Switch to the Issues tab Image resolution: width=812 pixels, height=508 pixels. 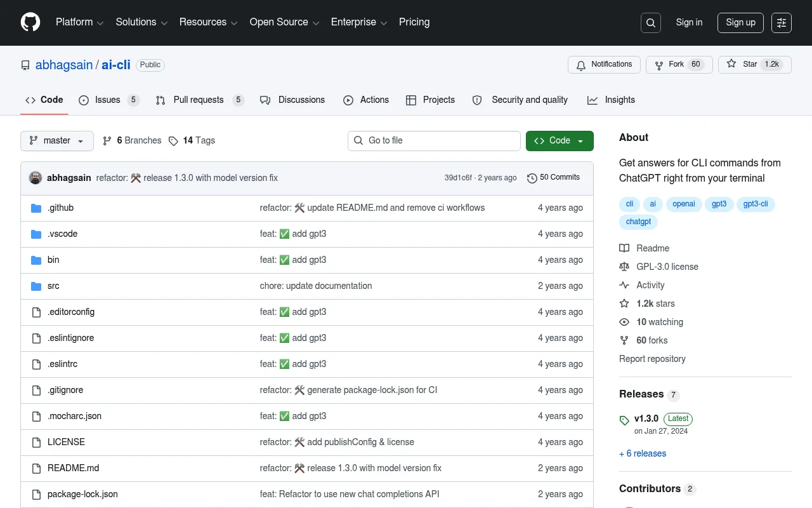(x=108, y=100)
